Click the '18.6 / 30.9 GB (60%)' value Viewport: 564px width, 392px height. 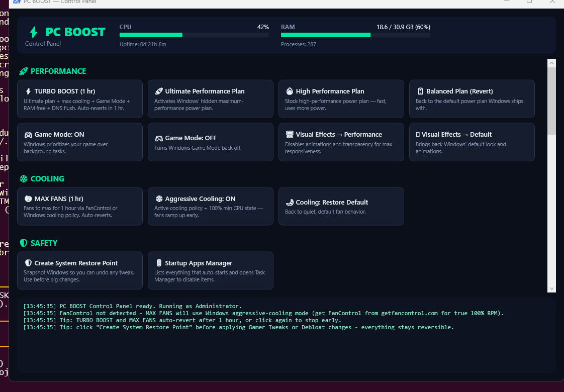click(403, 27)
